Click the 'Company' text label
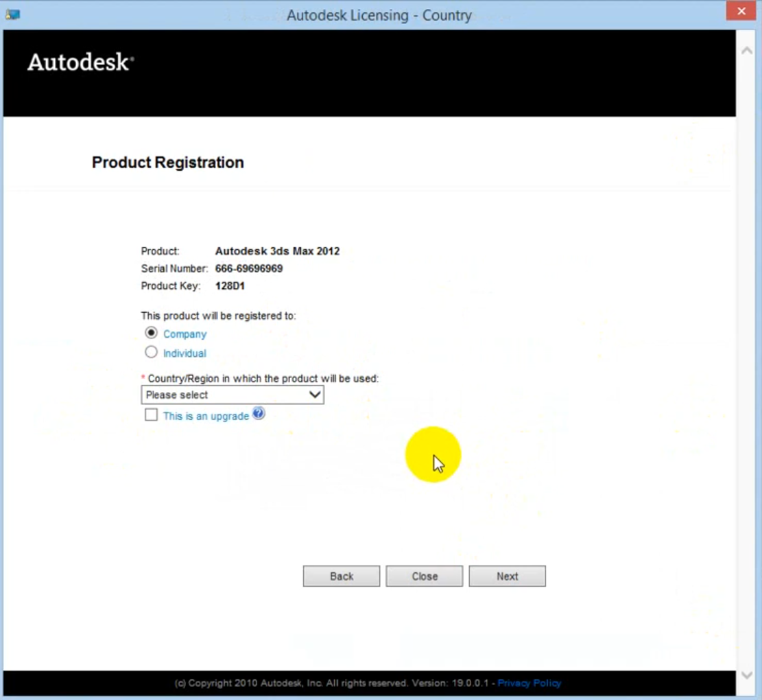The width and height of the screenshot is (762, 700). click(184, 334)
